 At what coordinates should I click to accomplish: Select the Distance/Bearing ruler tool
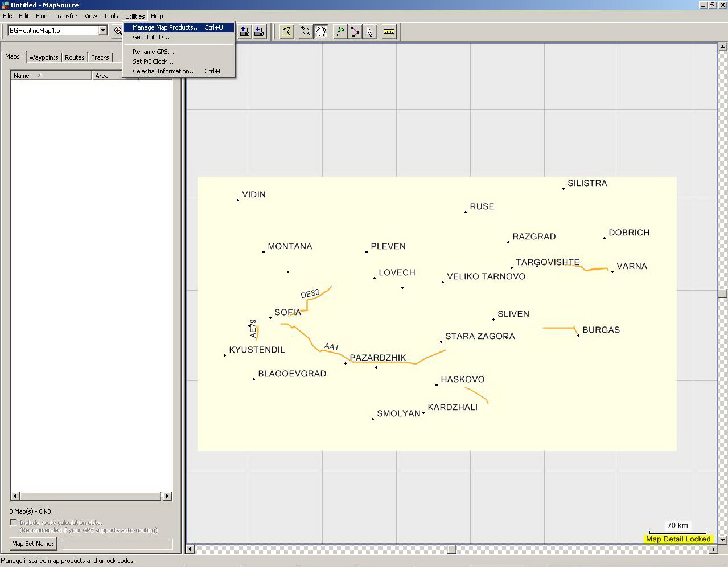389,32
